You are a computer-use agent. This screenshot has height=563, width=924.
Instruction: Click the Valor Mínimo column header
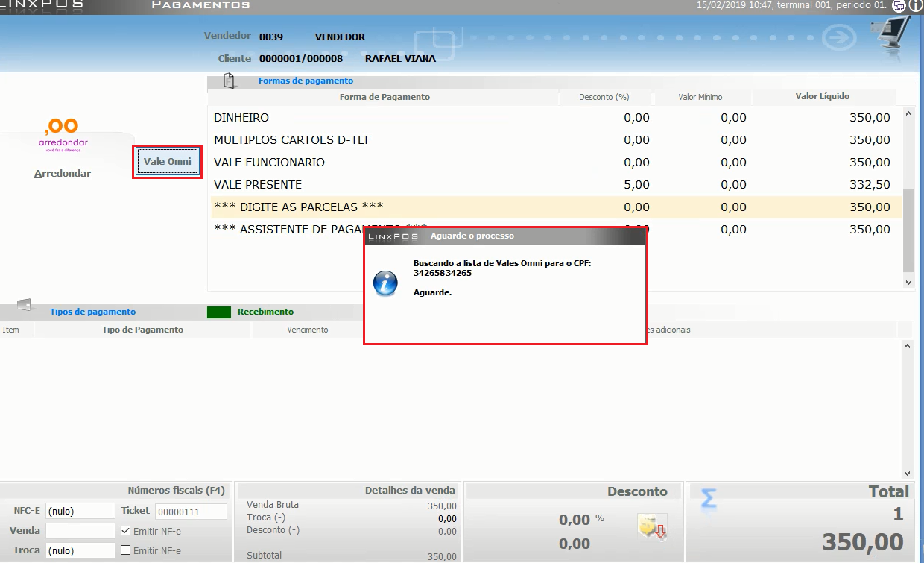(700, 97)
